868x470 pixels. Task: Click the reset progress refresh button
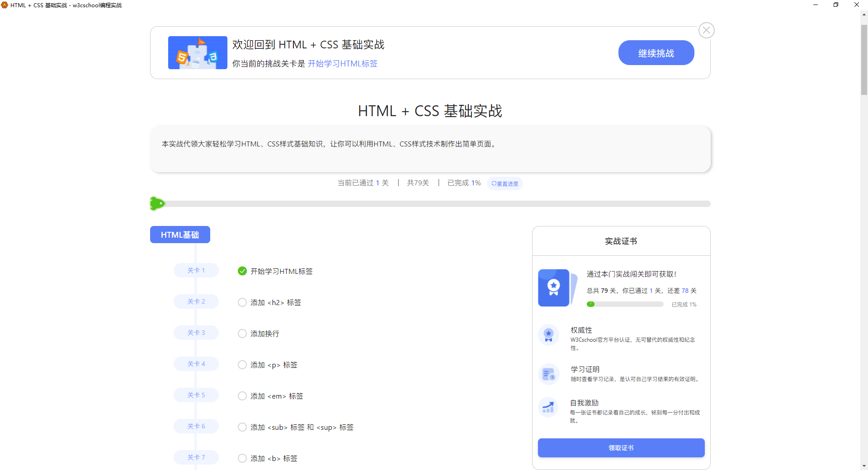coord(505,183)
